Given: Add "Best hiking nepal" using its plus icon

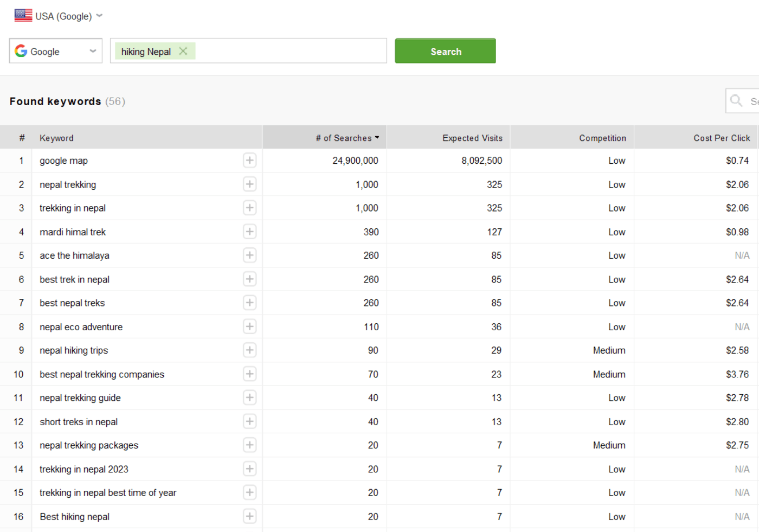Looking at the screenshot, I should (x=249, y=516).
